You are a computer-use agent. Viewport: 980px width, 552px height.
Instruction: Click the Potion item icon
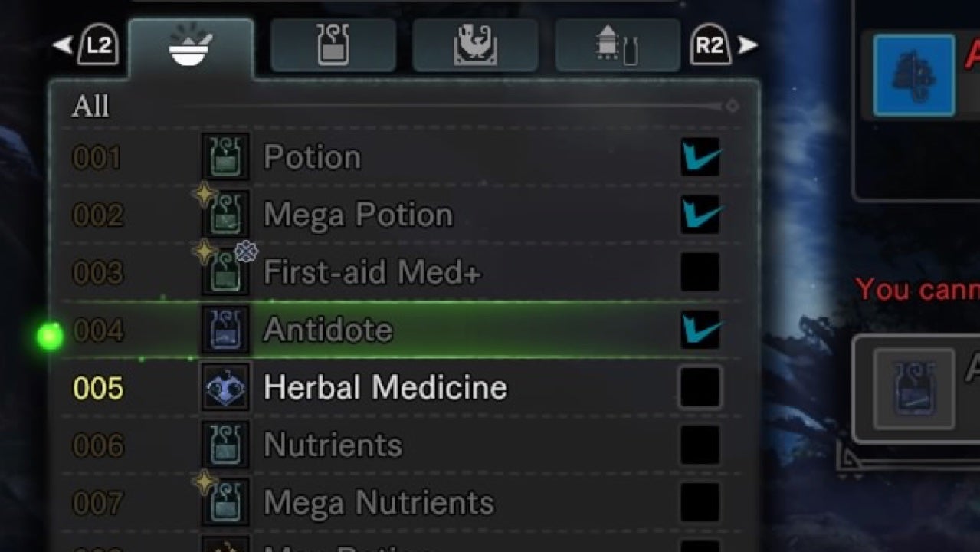tap(225, 157)
